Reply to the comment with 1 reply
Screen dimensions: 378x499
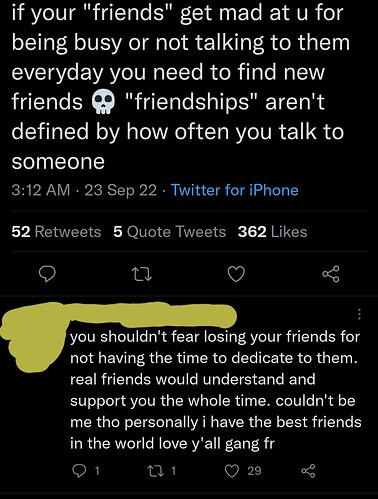pos(86,471)
